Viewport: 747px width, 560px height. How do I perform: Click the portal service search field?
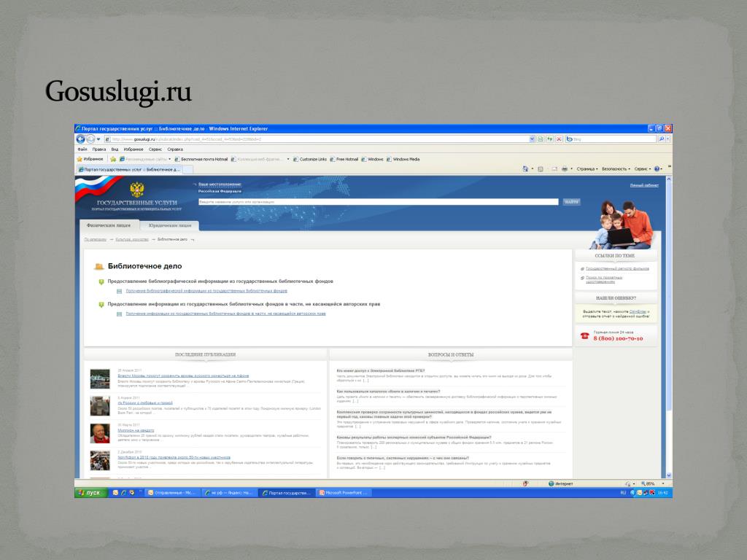[x=379, y=202]
